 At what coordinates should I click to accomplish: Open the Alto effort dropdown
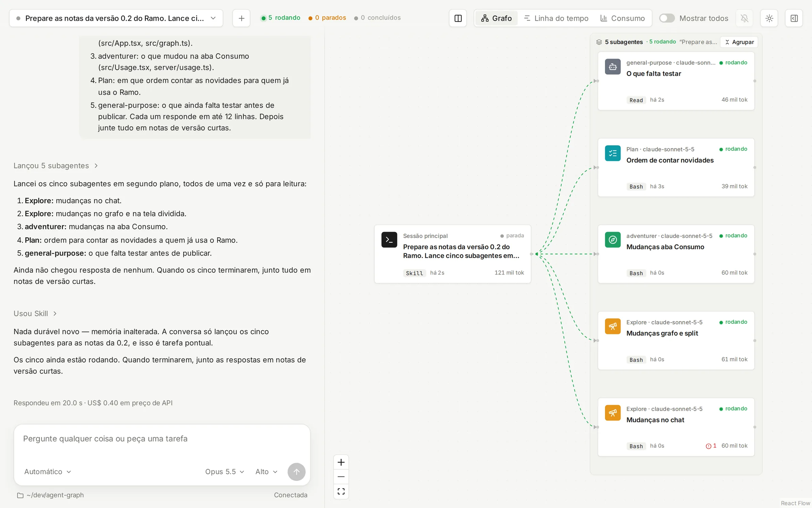[x=266, y=472]
